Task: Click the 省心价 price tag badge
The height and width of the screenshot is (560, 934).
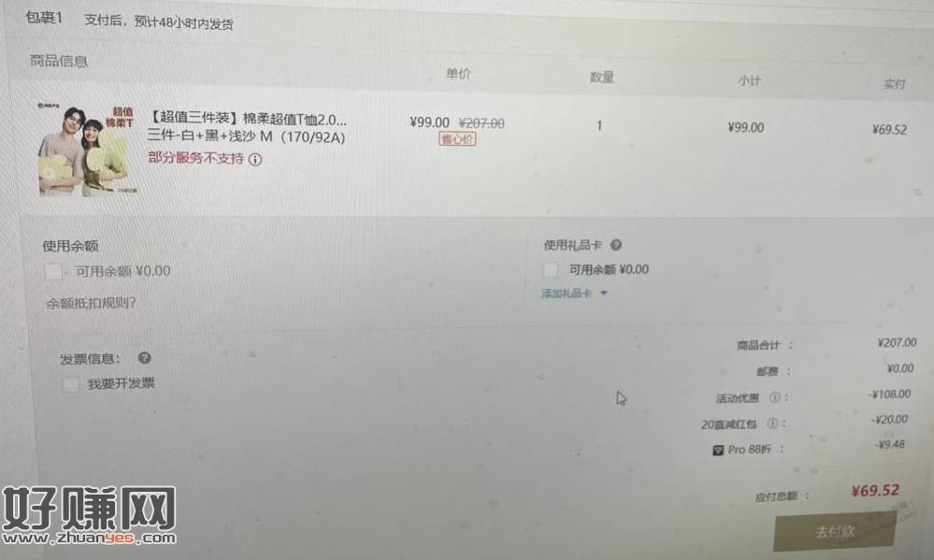Action: click(x=457, y=139)
